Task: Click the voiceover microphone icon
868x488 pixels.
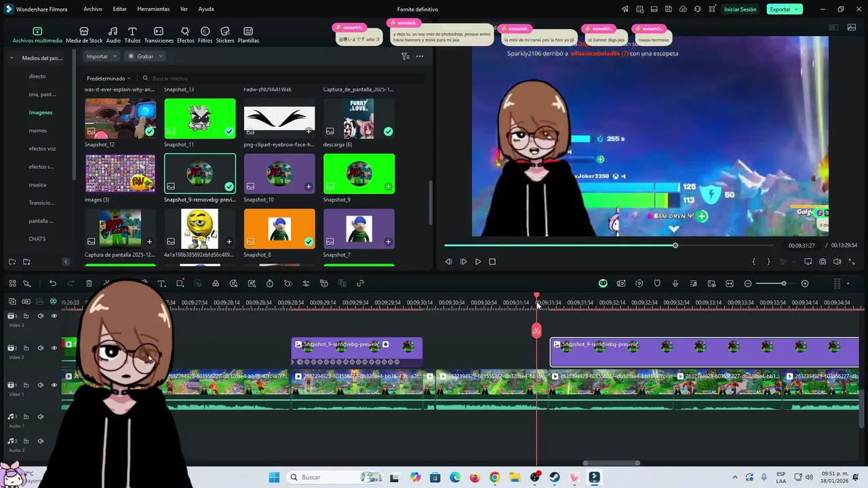Action: 675,283
